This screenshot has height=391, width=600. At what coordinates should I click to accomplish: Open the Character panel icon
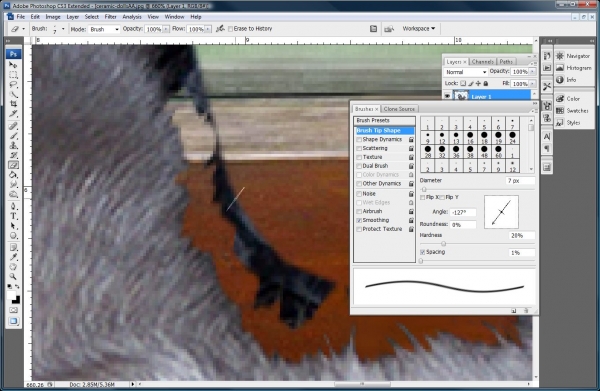click(x=547, y=137)
